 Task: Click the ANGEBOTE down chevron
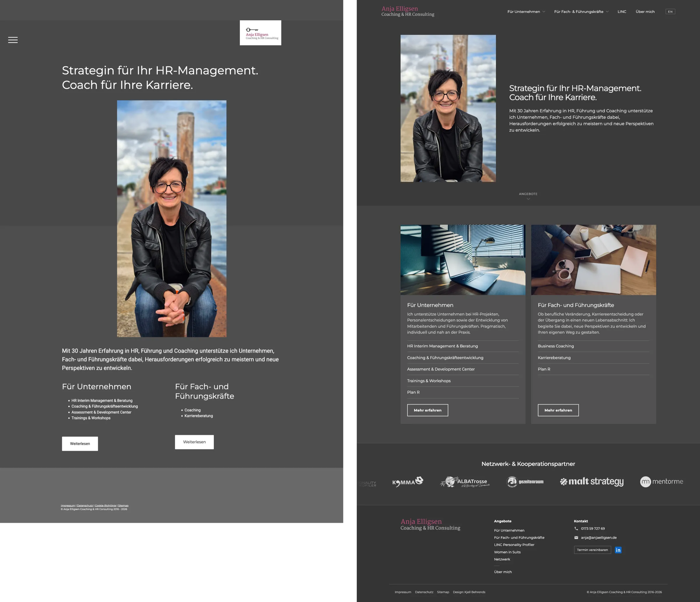point(528,199)
